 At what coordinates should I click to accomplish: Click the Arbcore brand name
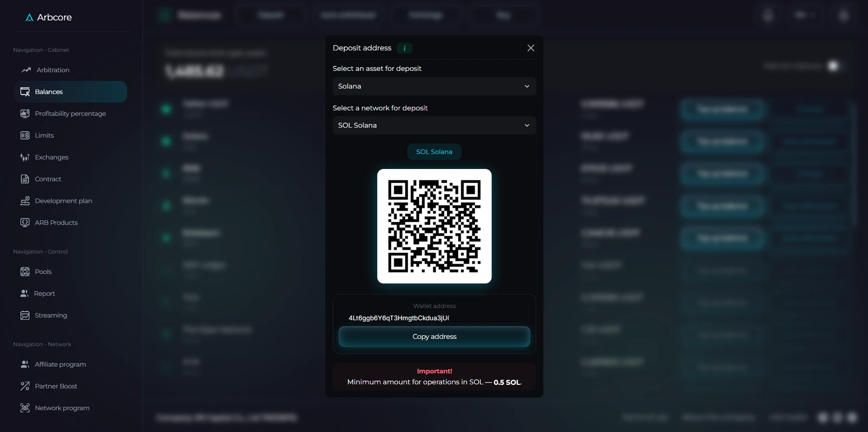54,17
